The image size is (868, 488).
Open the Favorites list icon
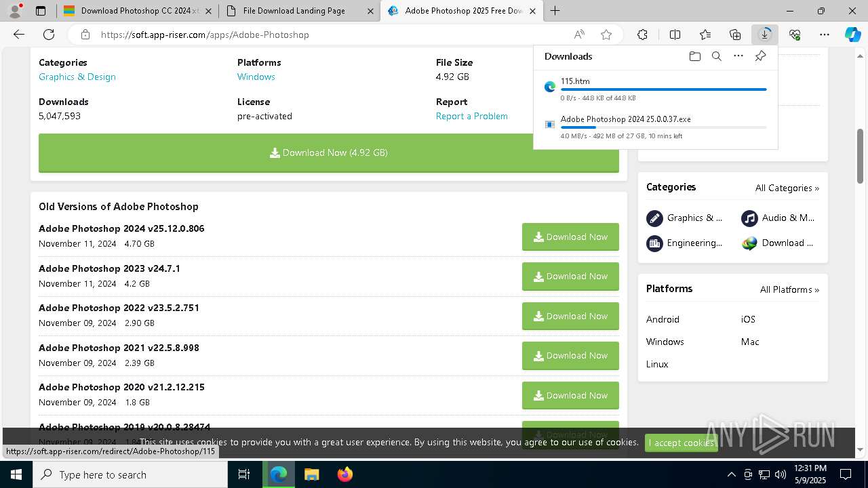(705, 35)
